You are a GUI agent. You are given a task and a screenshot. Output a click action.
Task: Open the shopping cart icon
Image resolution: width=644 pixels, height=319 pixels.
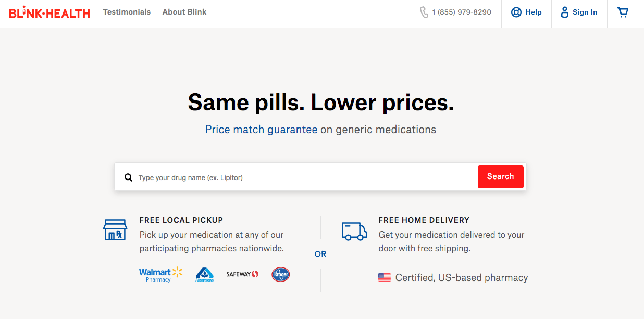pos(623,12)
